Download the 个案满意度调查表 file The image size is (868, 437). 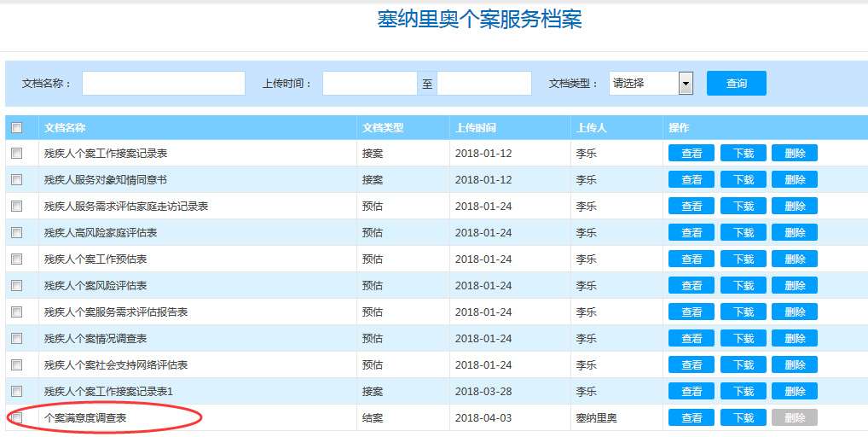744,418
